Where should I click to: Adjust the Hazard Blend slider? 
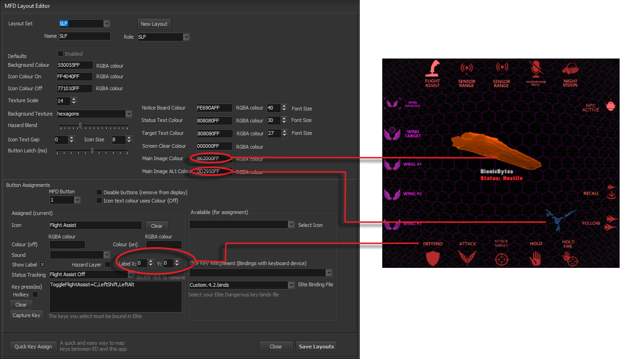pyautogui.click(x=80, y=125)
